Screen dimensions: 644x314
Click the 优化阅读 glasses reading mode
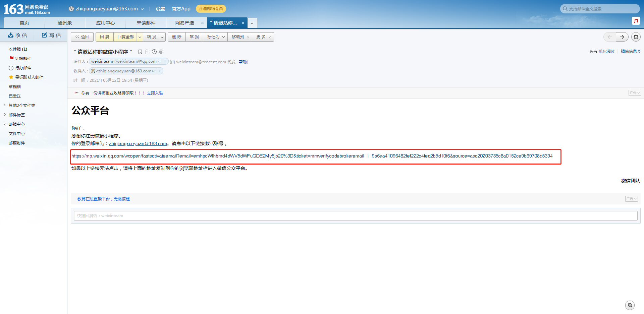602,52
